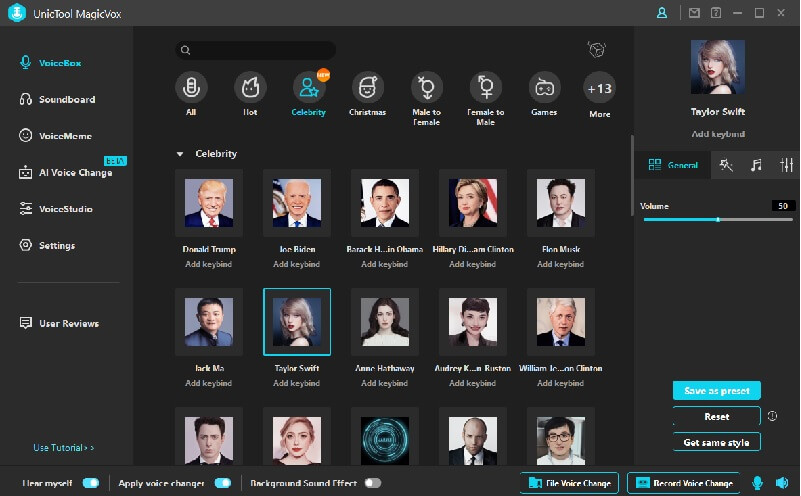Image resolution: width=801 pixels, height=496 pixels.
Task: Expand the +13 More categories
Action: 599,89
